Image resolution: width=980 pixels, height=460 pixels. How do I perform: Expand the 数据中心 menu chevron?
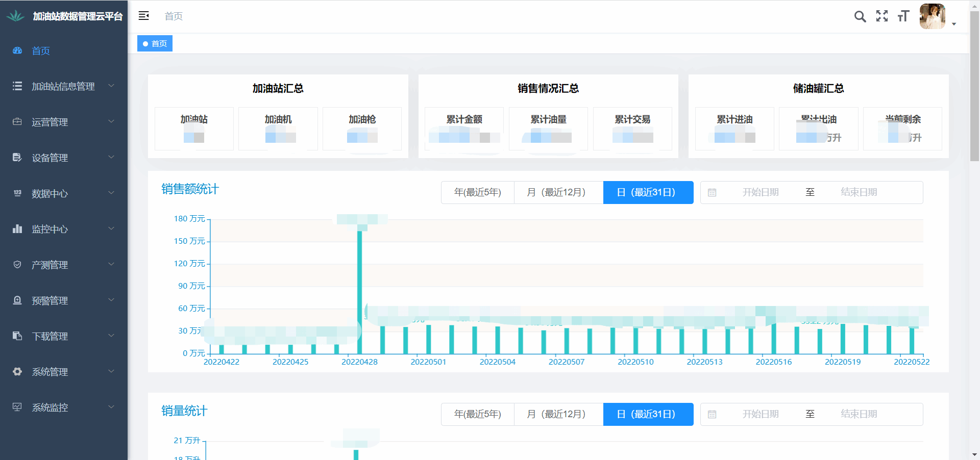pyautogui.click(x=111, y=193)
